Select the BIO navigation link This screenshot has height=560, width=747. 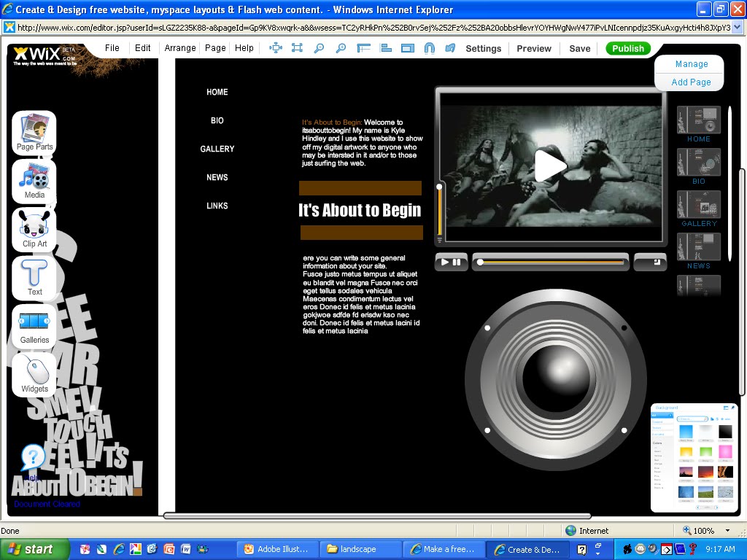(217, 120)
